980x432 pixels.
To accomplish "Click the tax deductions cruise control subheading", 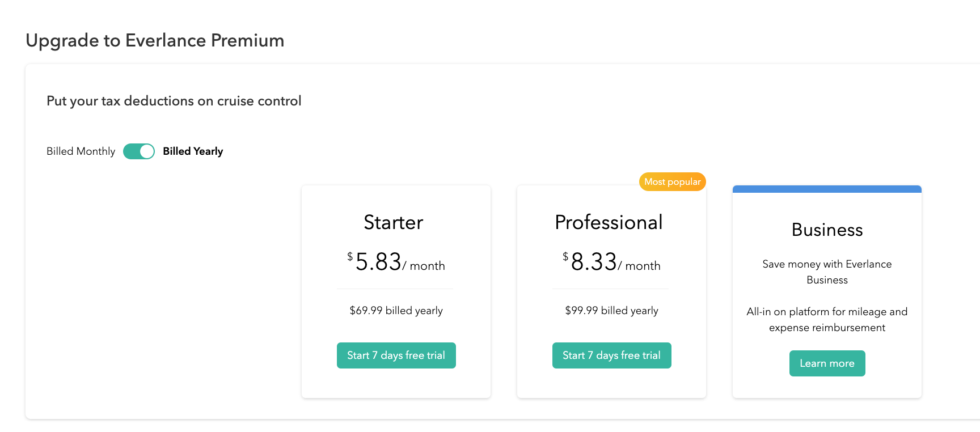I will click(x=174, y=101).
